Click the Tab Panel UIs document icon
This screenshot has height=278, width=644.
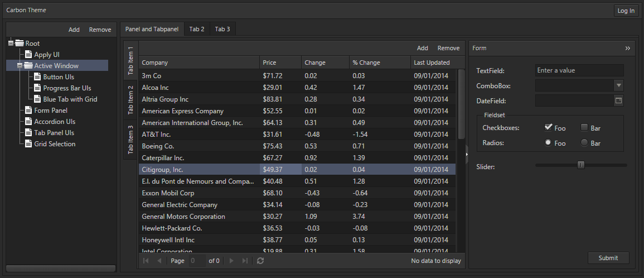coord(28,132)
